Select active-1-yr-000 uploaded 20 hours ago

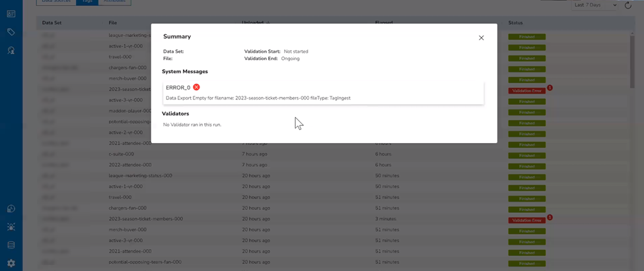tap(125, 186)
